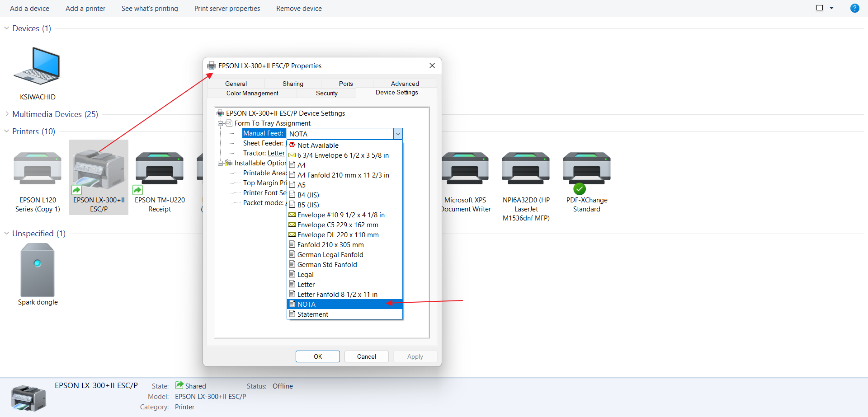Click the printer icon in the Properties title bar
The width and height of the screenshot is (868, 417).
pyautogui.click(x=211, y=66)
